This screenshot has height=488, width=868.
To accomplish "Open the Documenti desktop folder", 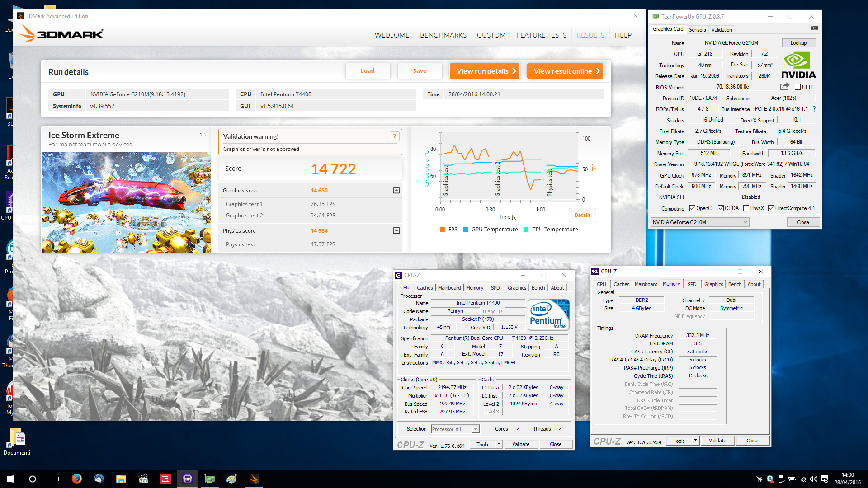I will pyautogui.click(x=17, y=441).
